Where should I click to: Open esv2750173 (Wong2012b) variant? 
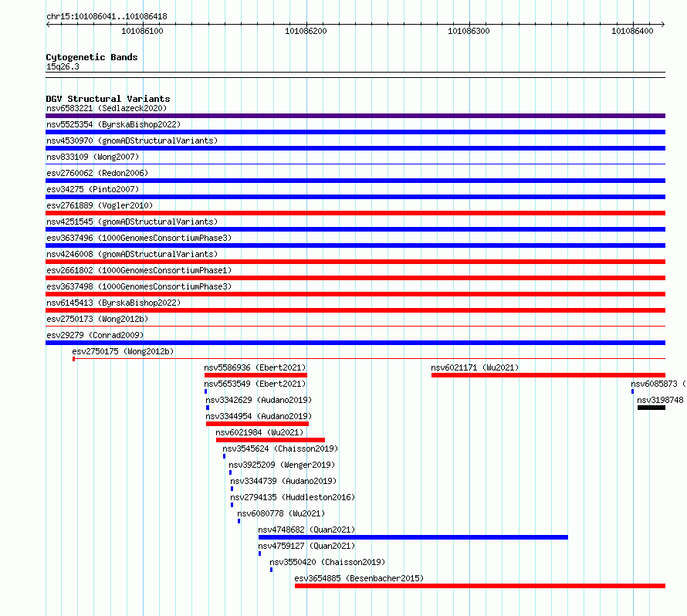point(97,319)
